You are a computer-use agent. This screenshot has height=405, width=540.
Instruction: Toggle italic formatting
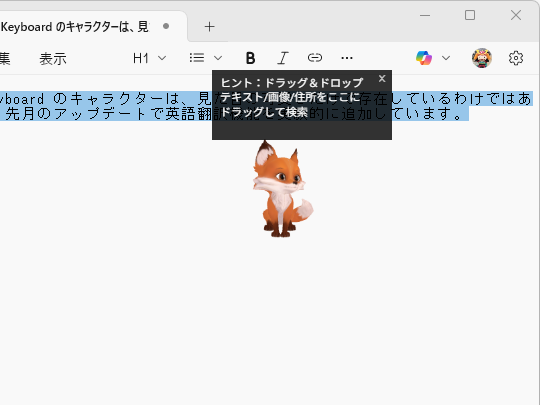coord(282,58)
